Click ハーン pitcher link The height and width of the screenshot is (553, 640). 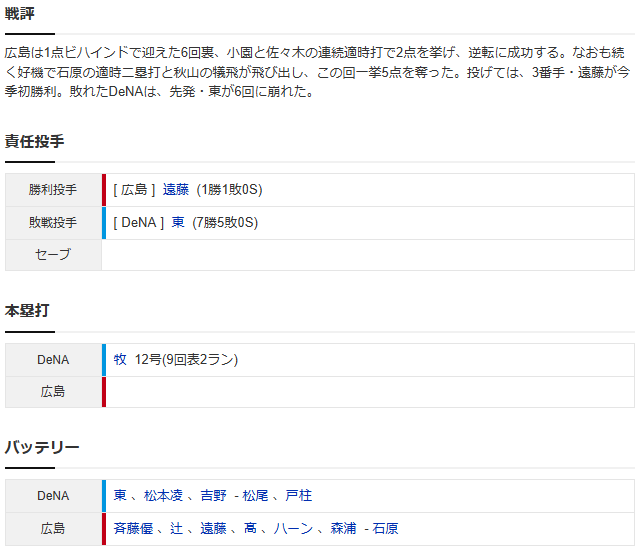tap(293, 529)
